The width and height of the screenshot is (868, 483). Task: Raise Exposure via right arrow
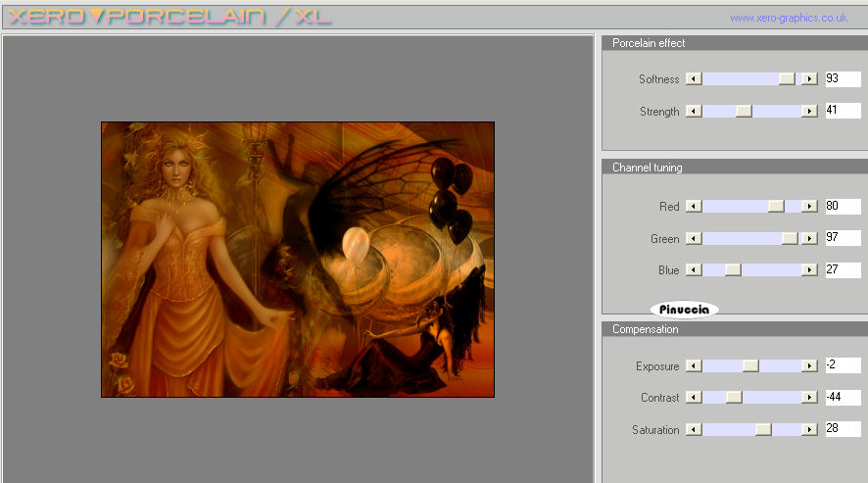pyautogui.click(x=809, y=365)
